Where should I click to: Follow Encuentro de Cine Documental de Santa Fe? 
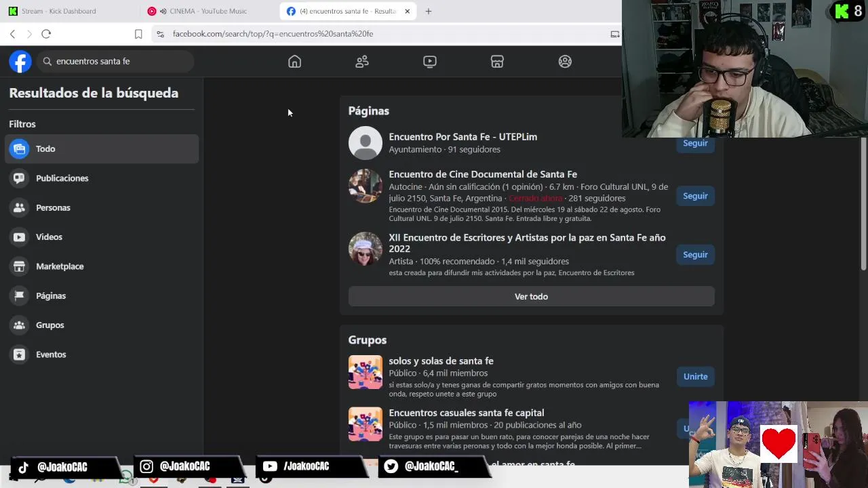(x=695, y=196)
